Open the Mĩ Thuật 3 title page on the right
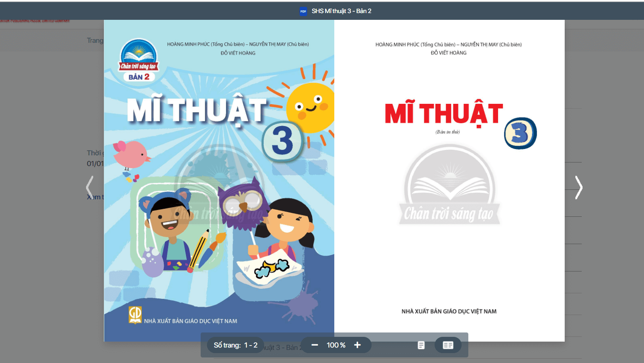The image size is (644, 363). (449, 180)
